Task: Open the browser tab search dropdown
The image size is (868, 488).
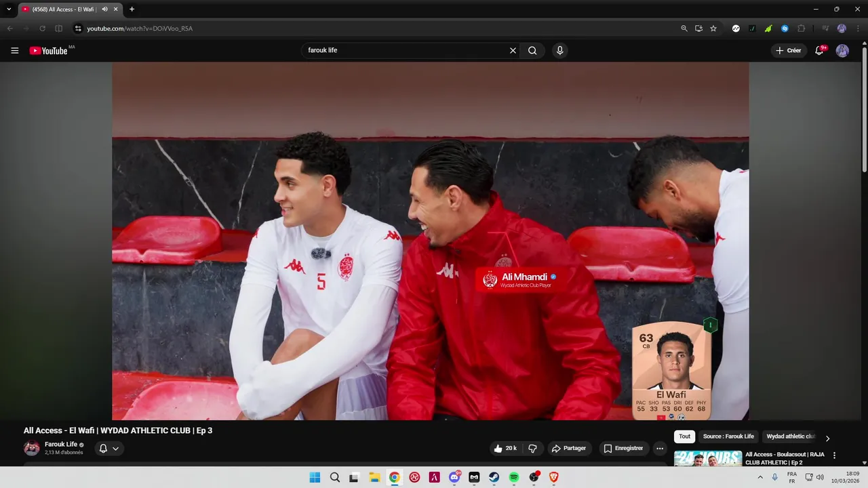Action: click(9, 9)
